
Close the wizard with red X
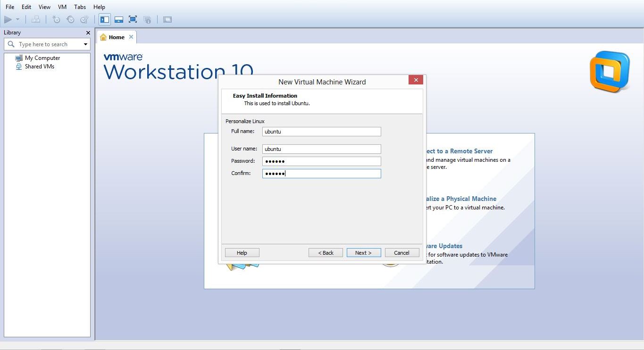coord(416,80)
